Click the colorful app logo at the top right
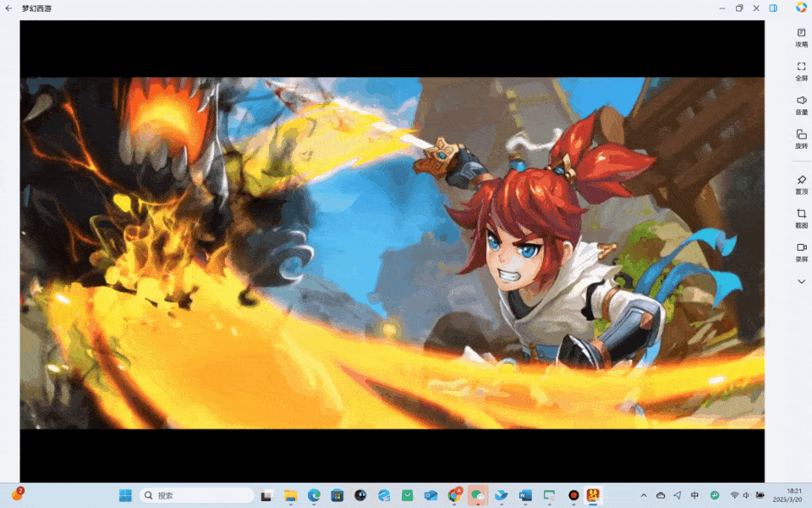 801,8
